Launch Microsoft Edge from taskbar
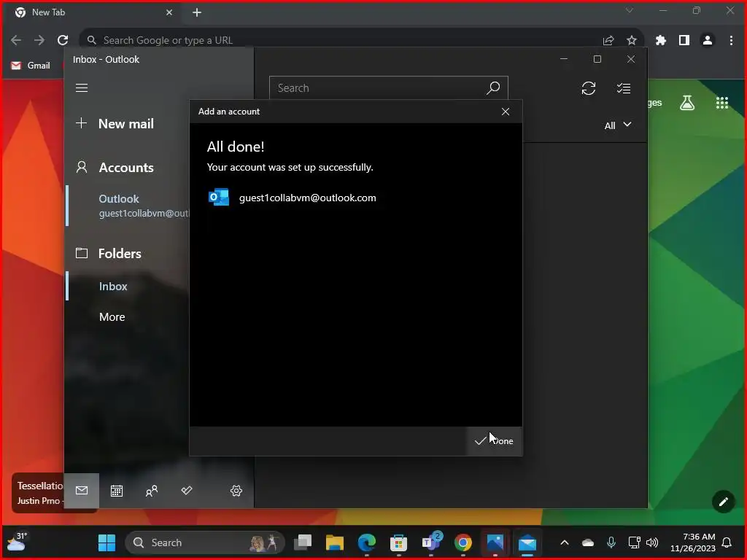Image resolution: width=747 pixels, height=560 pixels. 367,542
